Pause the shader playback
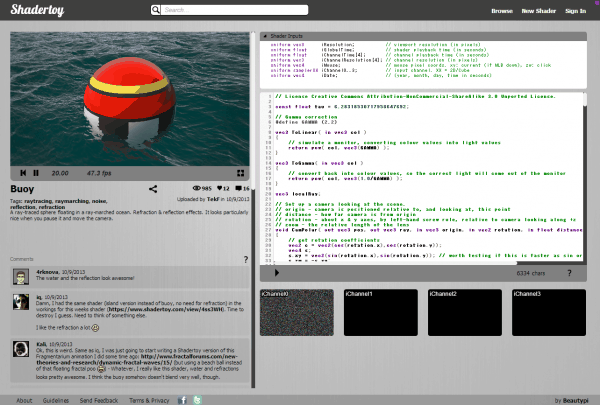 pos(36,173)
